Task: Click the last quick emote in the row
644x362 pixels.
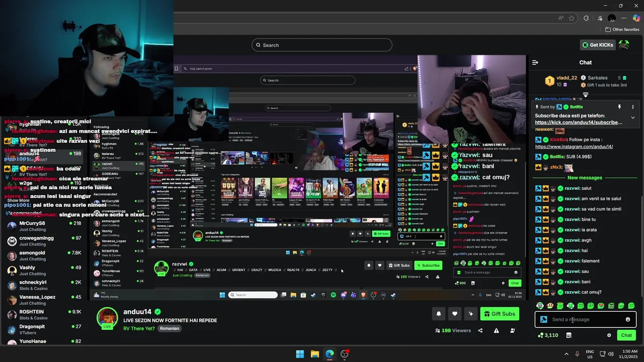Action: (x=631, y=306)
